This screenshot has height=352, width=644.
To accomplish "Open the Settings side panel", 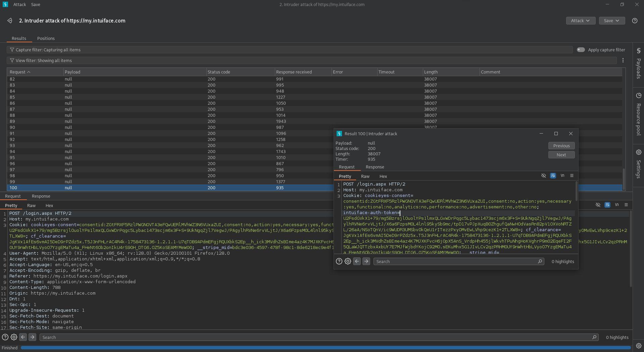I will [x=638, y=164].
